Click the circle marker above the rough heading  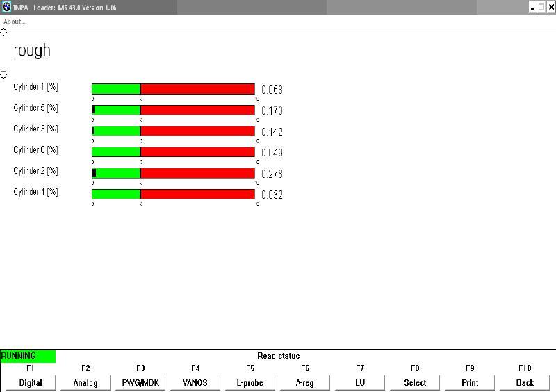tap(3, 32)
